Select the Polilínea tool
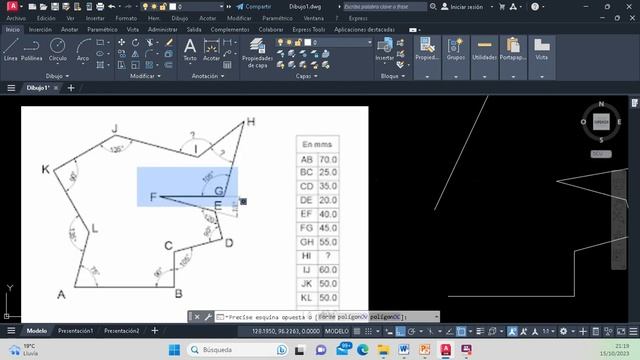 [31, 49]
